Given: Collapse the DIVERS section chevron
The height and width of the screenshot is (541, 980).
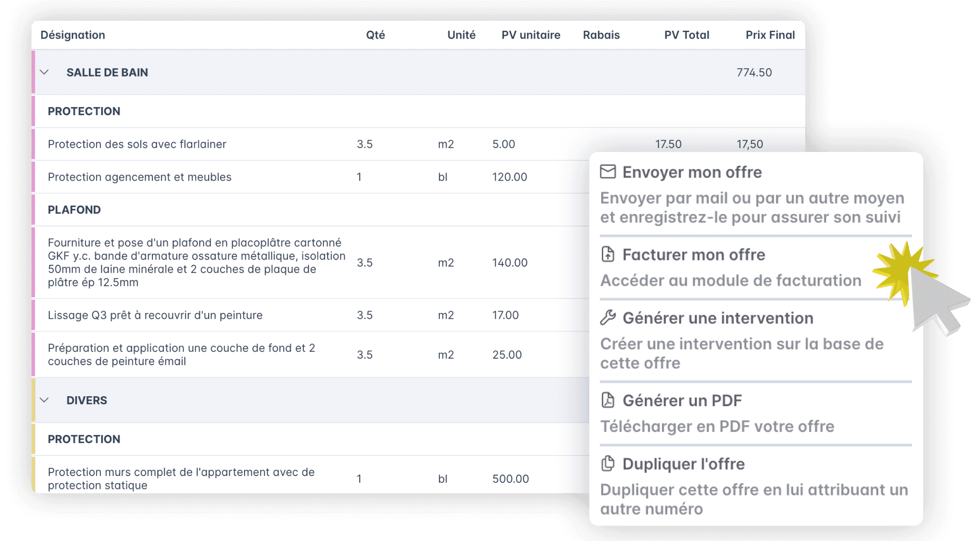Looking at the screenshot, I should [x=44, y=400].
